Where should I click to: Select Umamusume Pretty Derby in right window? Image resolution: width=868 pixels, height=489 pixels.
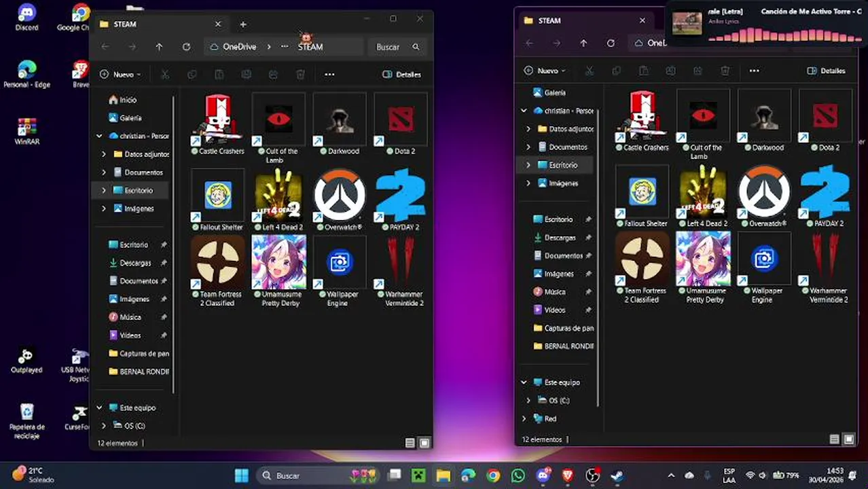704,268
